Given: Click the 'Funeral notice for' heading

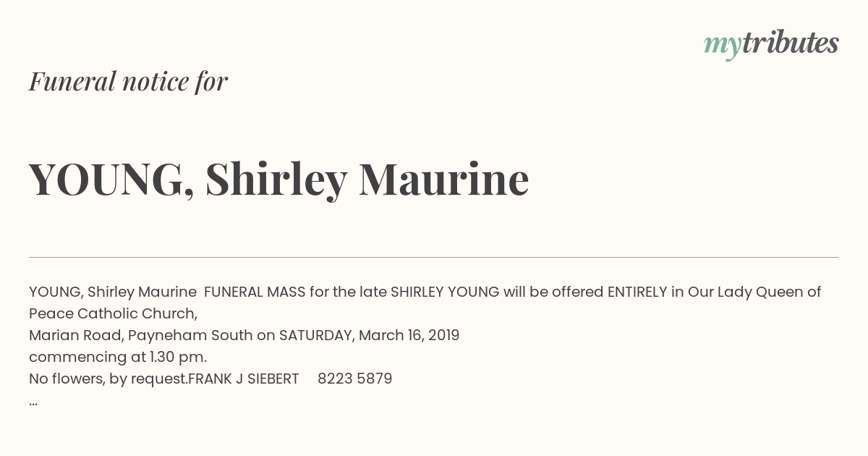Looking at the screenshot, I should [x=128, y=81].
